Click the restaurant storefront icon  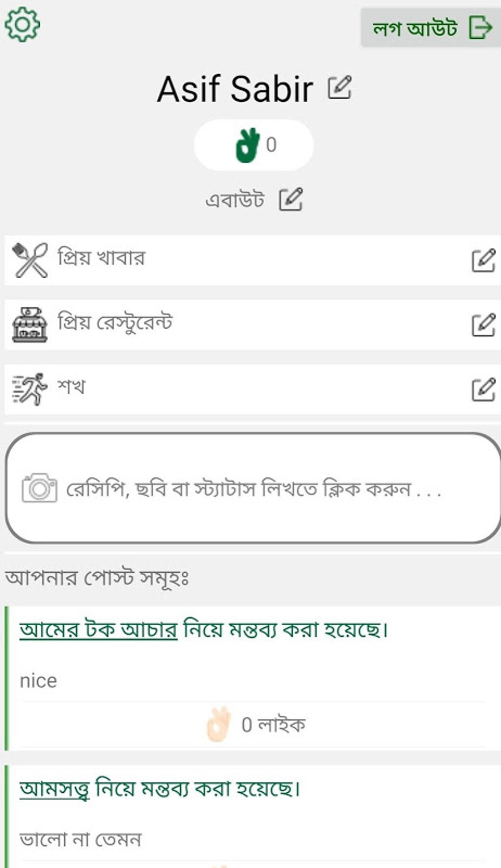30,324
